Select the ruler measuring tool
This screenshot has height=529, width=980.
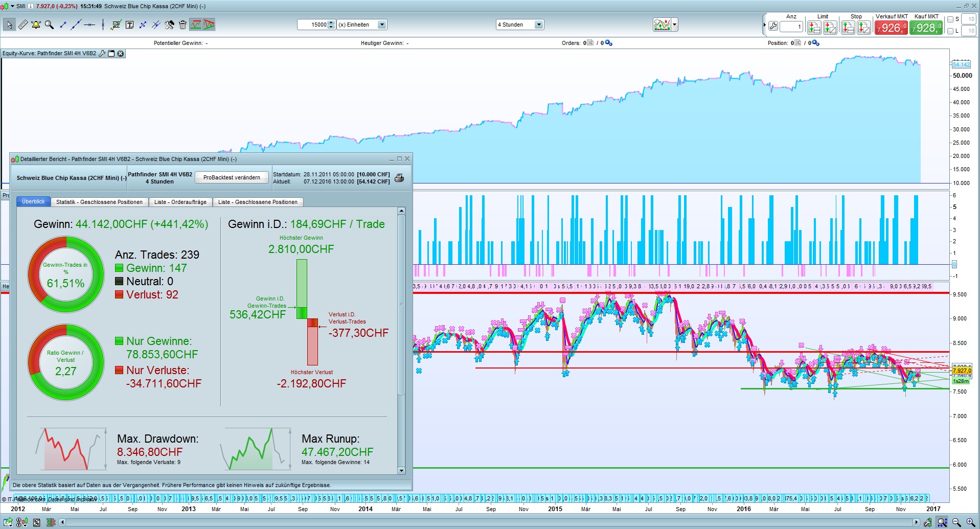[22, 25]
